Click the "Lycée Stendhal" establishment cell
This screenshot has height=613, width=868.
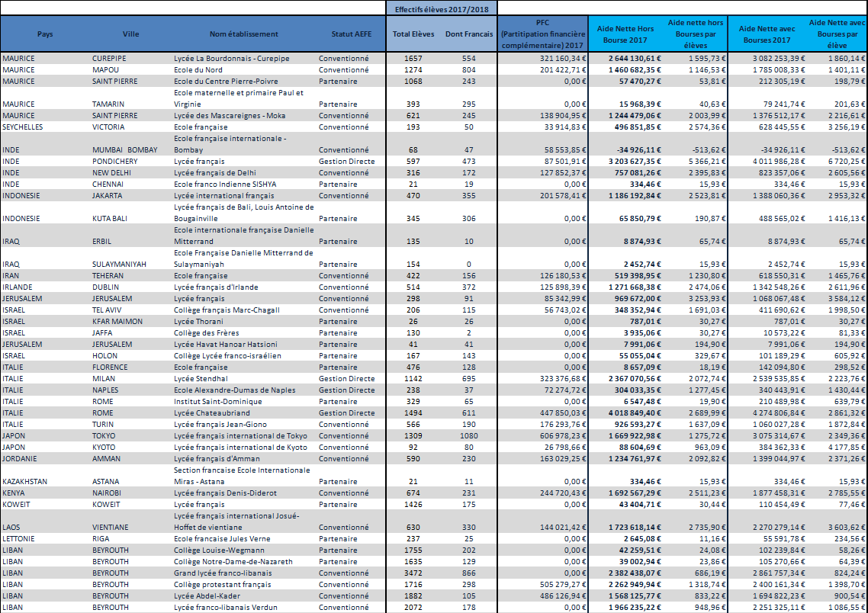coord(201,379)
